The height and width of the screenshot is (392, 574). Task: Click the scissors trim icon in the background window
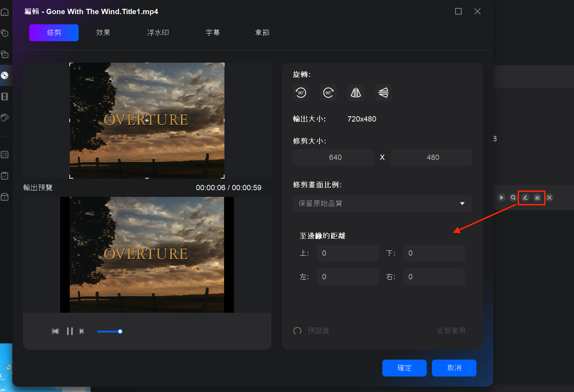(x=537, y=198)
